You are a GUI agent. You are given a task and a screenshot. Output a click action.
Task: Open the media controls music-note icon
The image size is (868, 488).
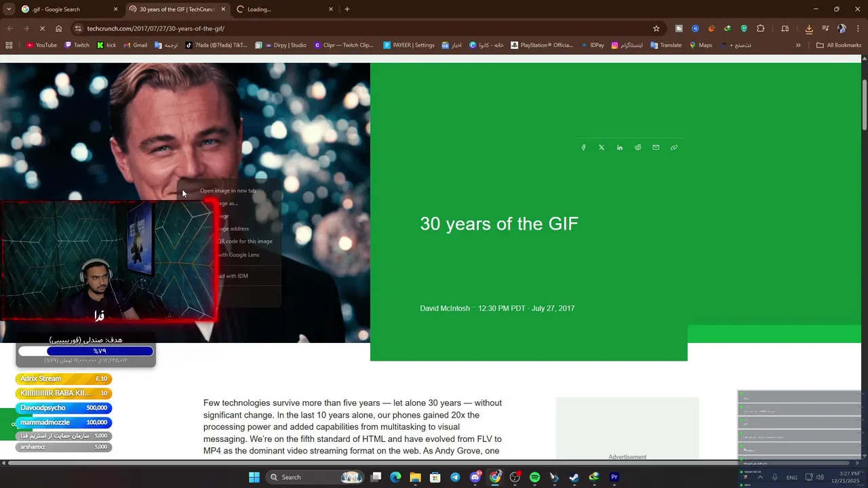click(825, 28)
